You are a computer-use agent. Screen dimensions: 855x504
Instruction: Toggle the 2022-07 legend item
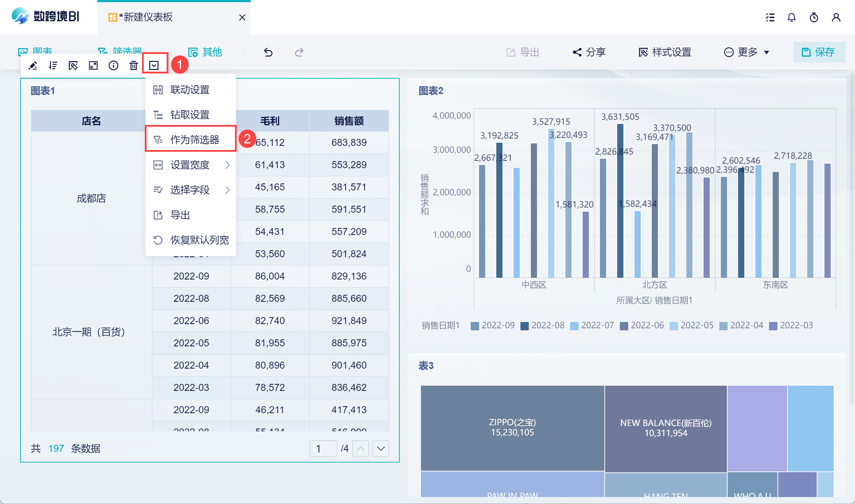pyautogui.click(x=592, y=325)
